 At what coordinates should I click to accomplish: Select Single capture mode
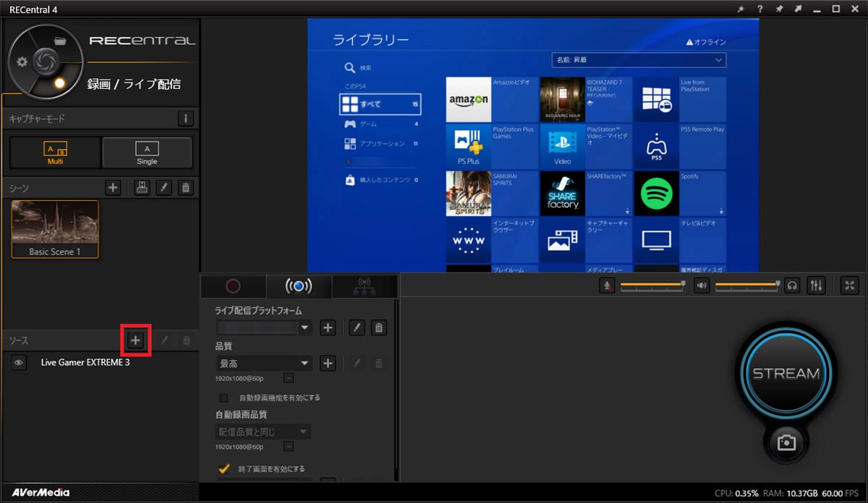[x=147, y=152]
